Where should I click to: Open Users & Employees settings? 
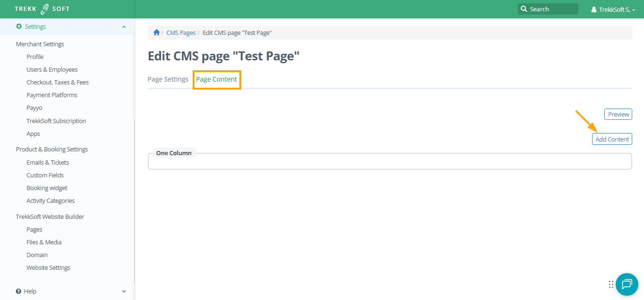pos(52,69)
